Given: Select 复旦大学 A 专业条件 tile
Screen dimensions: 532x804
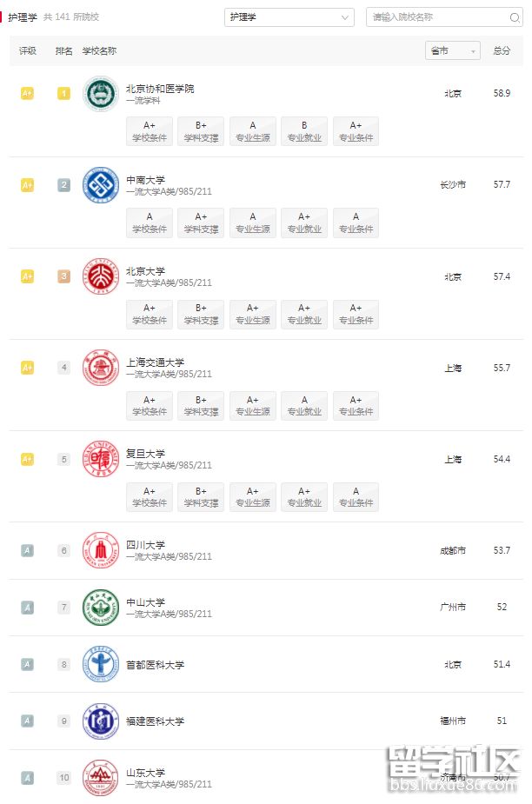Looking at the screenshot, I should (x=356, y=497).
